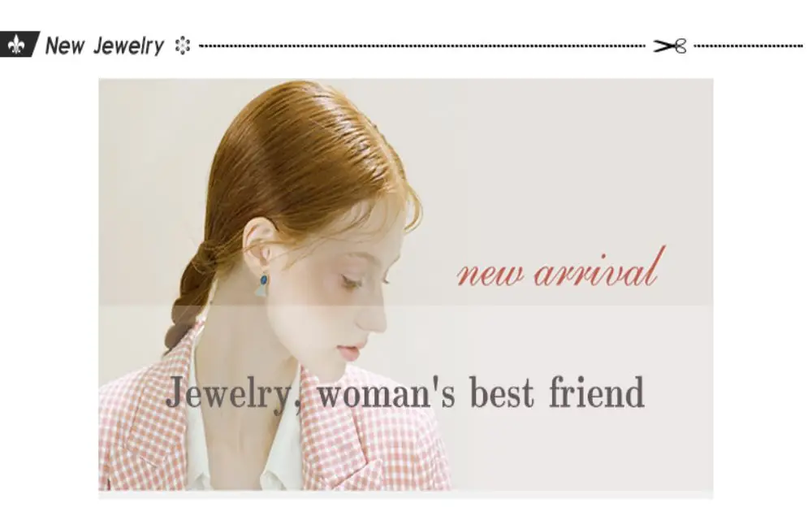Click the model's braided ponytail
Screen dimensions: 812x529
tap(189, 295)
